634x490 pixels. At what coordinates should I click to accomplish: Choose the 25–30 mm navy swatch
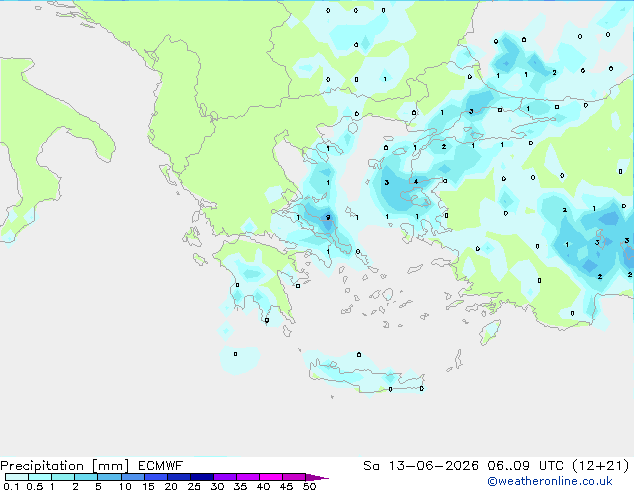click(x=202, y=477)
